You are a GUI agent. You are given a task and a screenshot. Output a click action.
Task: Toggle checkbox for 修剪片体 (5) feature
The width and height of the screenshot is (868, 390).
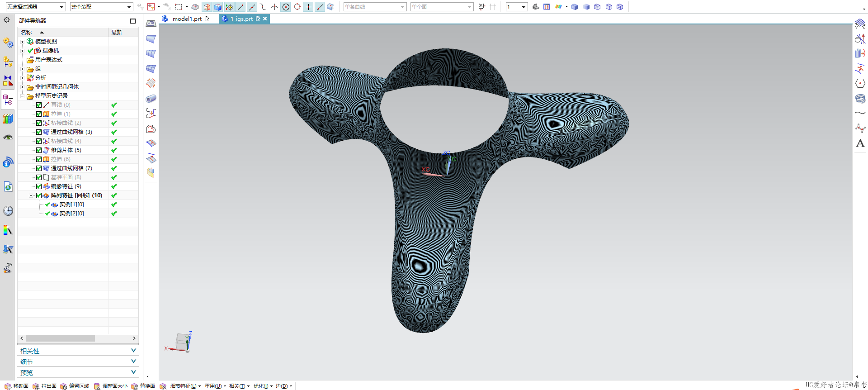click(x=39, y=150)
